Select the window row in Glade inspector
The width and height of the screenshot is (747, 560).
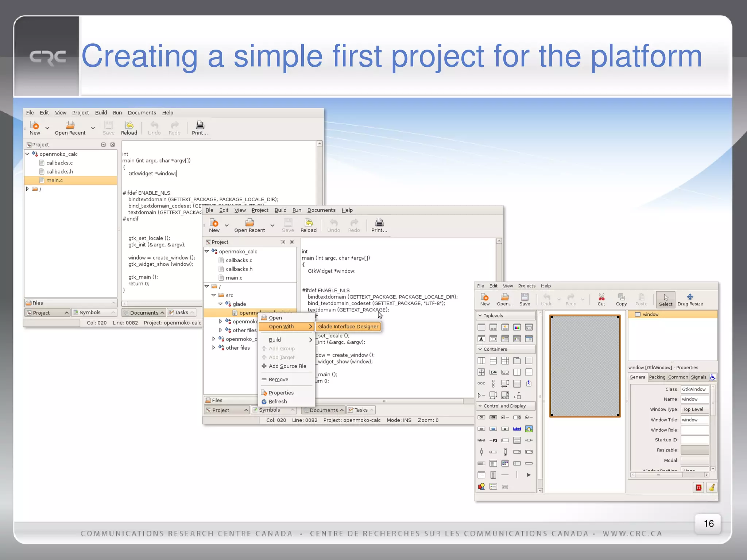point(673,314)
